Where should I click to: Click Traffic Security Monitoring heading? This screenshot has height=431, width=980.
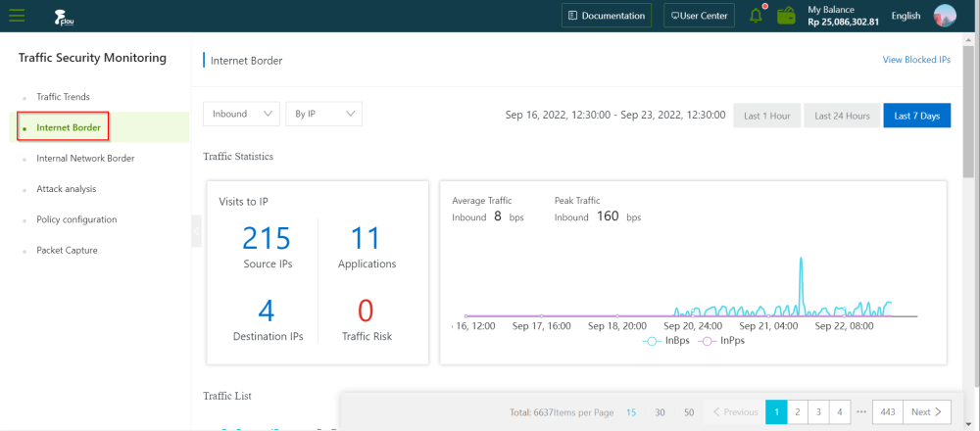coord(92,58)
